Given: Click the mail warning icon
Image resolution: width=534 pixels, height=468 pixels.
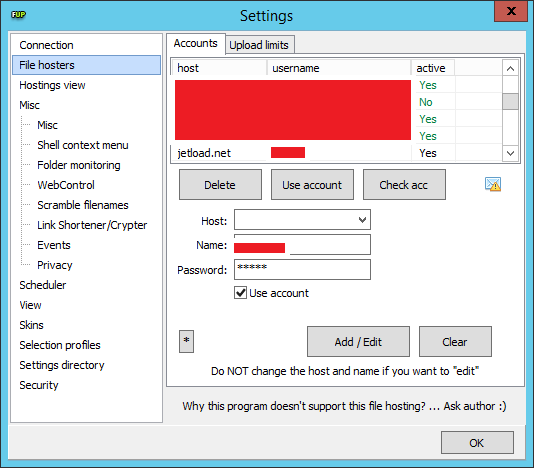Looking at the screenshot, I should [x=493, y=184].
